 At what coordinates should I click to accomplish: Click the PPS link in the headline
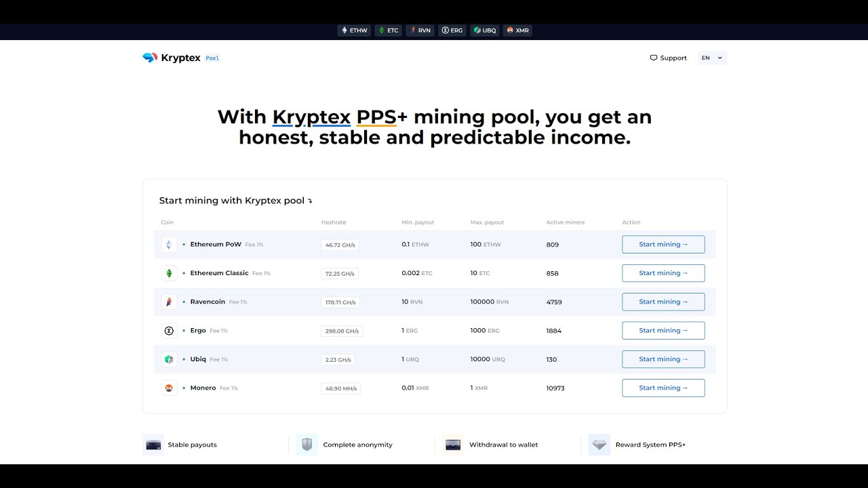(376, 117)
